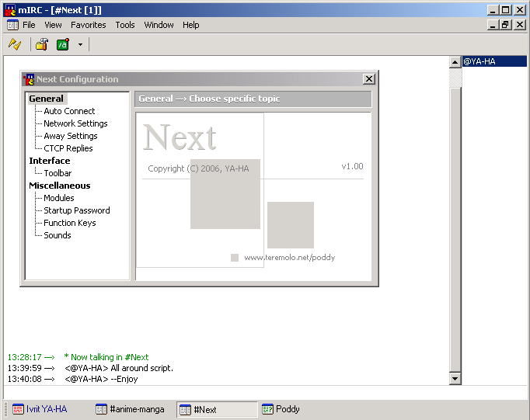Open the Window menu

[159, 25]
